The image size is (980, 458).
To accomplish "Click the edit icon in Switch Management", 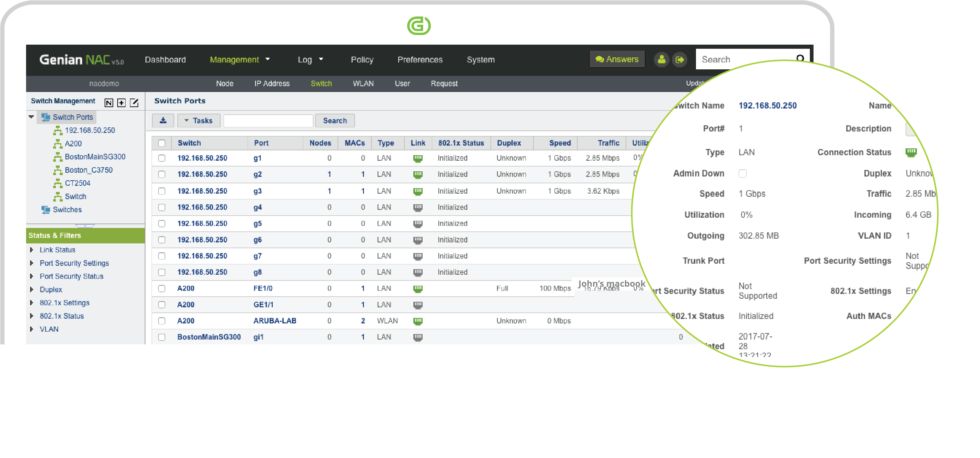I will (x=134, y=102).
